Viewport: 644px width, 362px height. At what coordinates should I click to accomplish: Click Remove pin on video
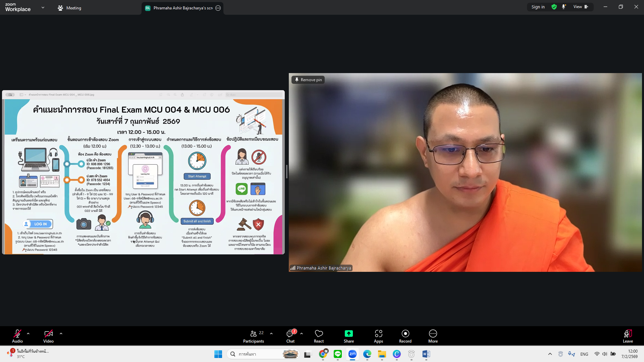pyautogui.click(x=308, y=80)
